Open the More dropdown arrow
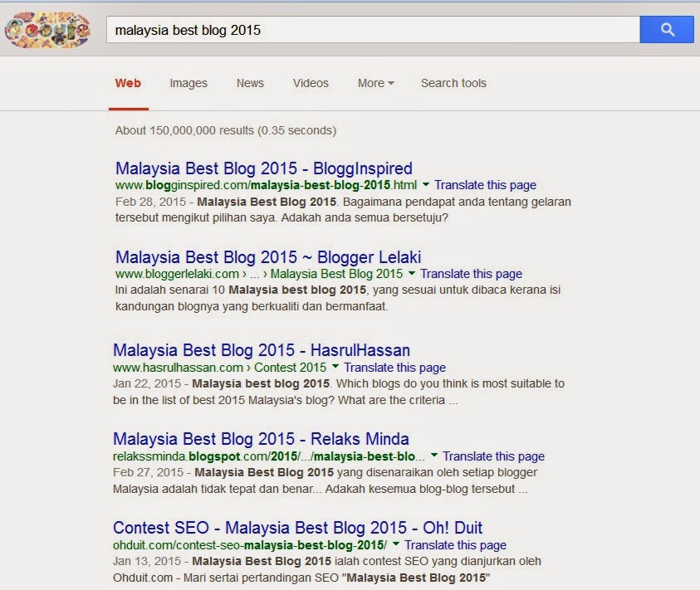The image size is (700, 590). pyautogui.click(x=390, y=83)
